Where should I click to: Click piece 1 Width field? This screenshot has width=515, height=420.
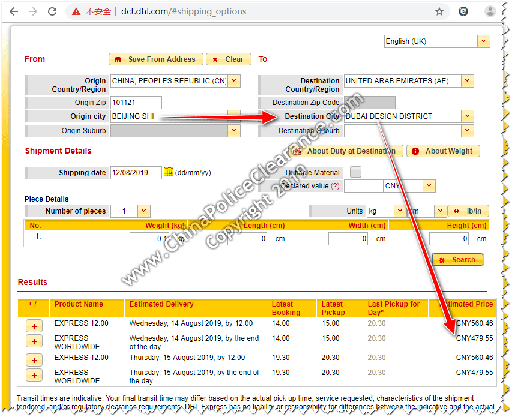point(348,239)
